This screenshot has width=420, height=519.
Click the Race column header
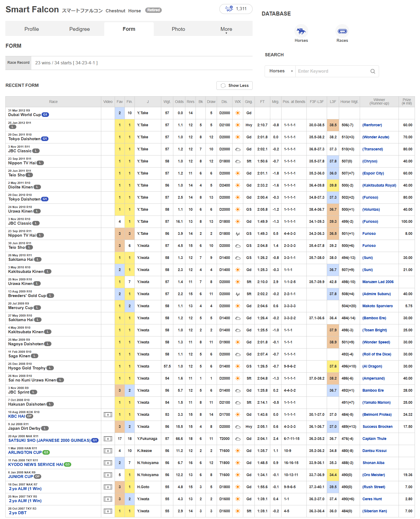(x=53, y=102)
